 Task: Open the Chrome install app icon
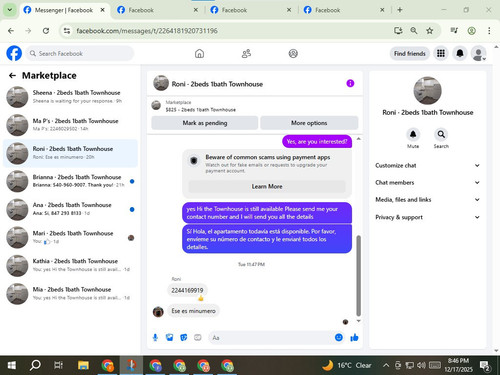click(x=398, y=31)
